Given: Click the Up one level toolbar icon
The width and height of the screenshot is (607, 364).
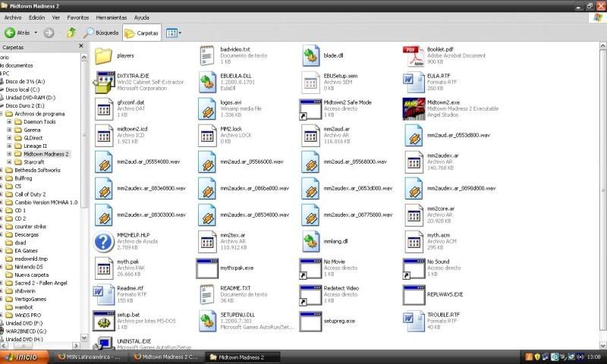Looking at the screenshot, I should (71, 33).
